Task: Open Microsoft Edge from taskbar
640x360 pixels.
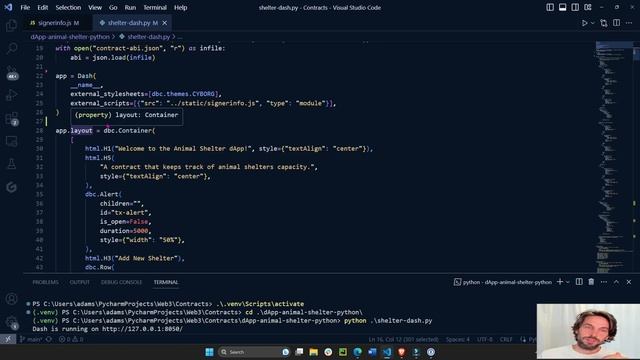Action: [358, 352]
